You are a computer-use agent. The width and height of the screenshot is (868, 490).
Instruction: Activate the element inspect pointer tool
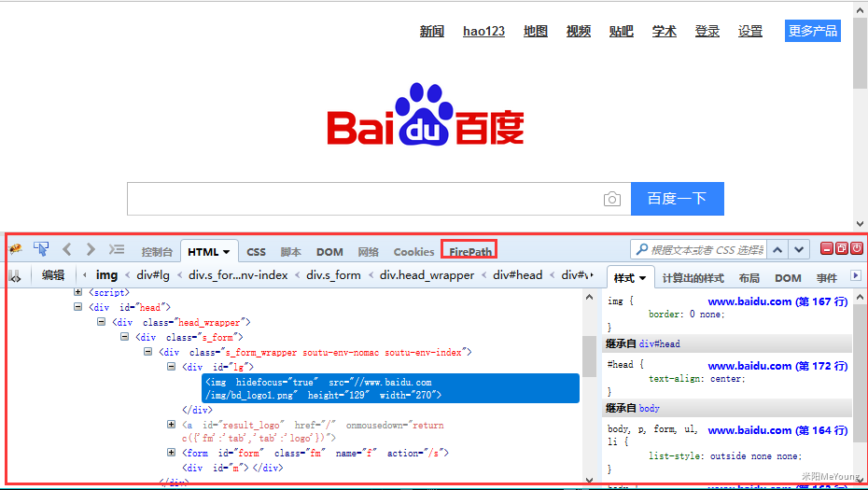pos(41,249)
